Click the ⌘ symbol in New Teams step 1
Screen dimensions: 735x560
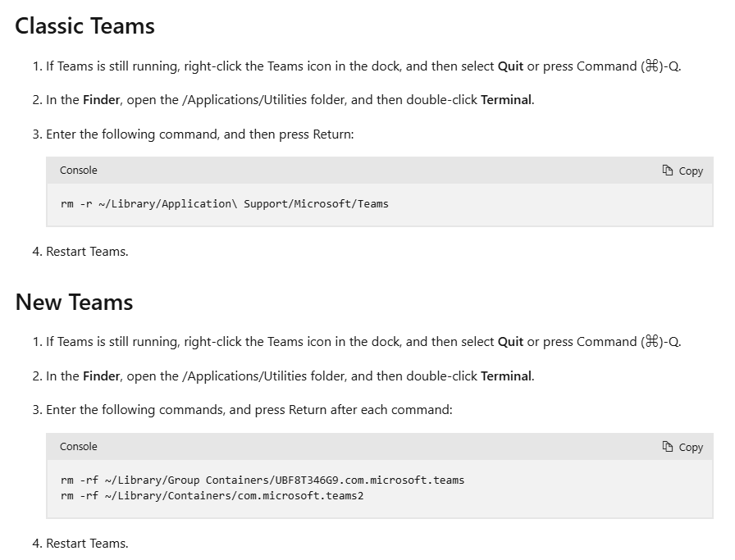coord(651,342)
